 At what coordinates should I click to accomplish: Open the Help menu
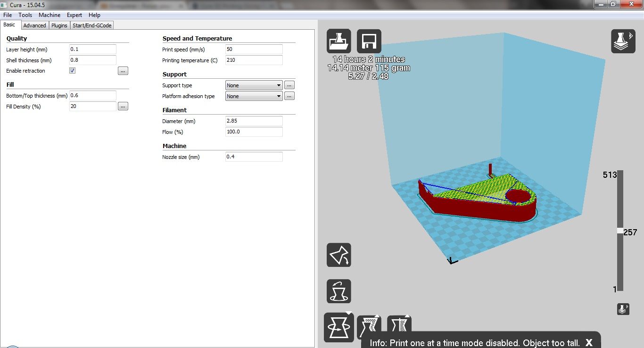click(94, 15)
